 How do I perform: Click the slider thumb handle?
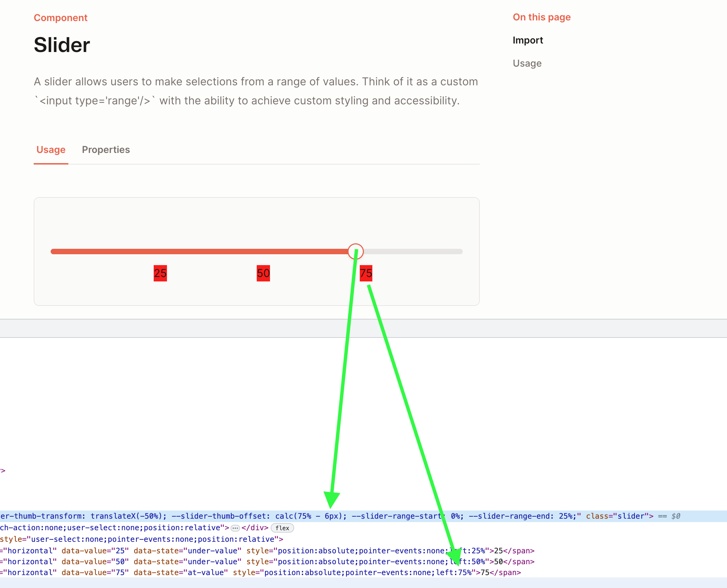click(x=356, y=252)
